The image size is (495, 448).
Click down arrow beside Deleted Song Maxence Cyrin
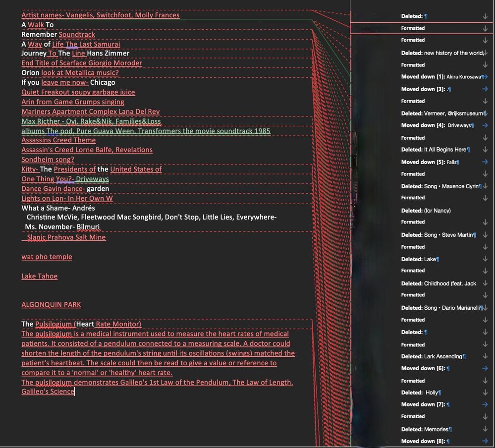point(486,186)
